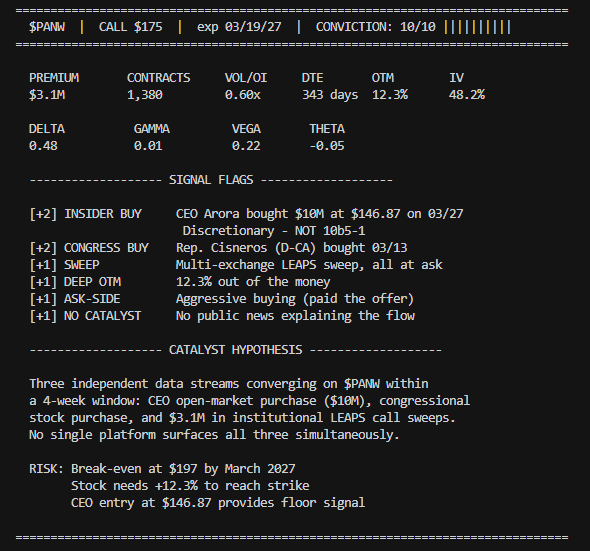The height and width of the screenshot is (551, 590).
Task: Click the [+1] NO CATALYST flag
Action: coord(85,316)
